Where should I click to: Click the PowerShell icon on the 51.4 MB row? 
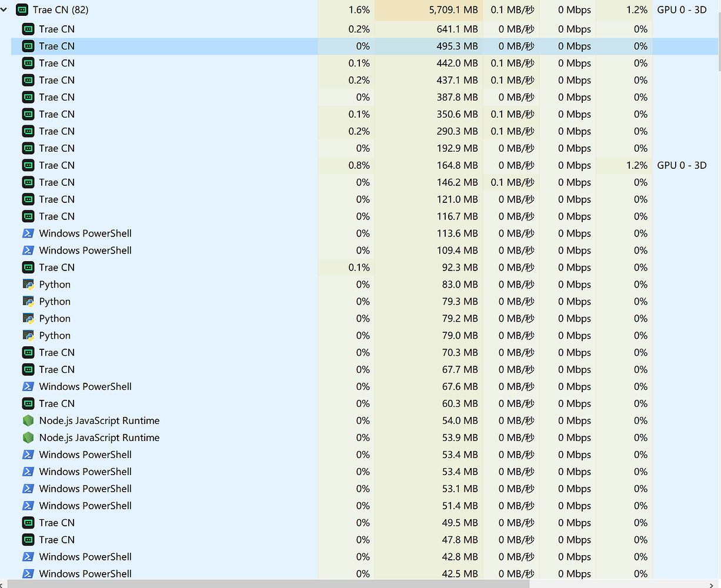[28, 506]
